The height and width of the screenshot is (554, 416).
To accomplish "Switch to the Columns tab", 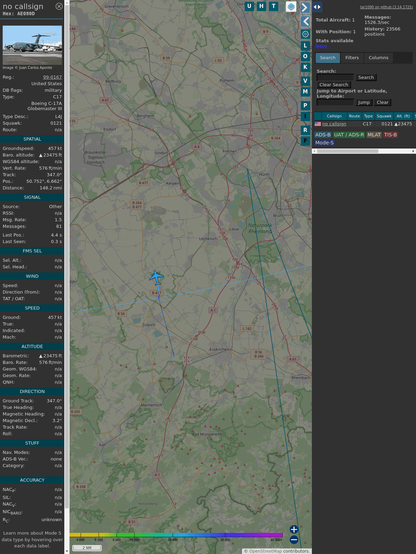I will pyautogui.click(x=378, y=58).
